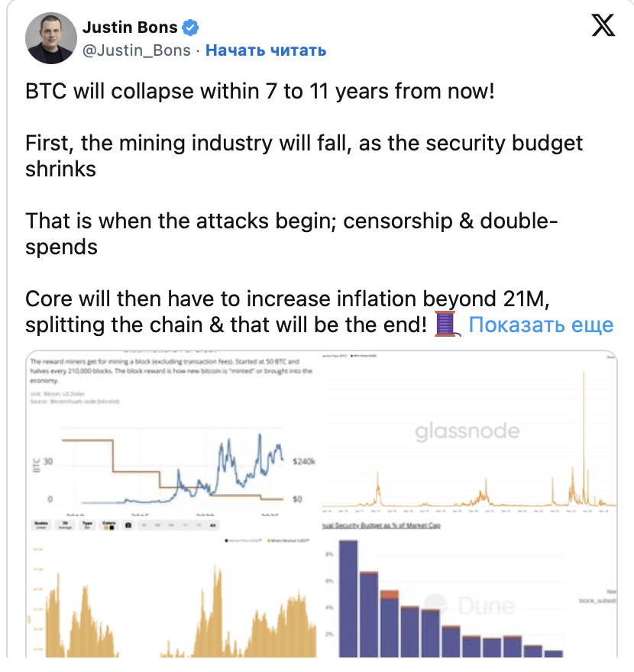The image size is (634, 672).
Task: Open the block reward chart image
Action: tap(171, 431)
